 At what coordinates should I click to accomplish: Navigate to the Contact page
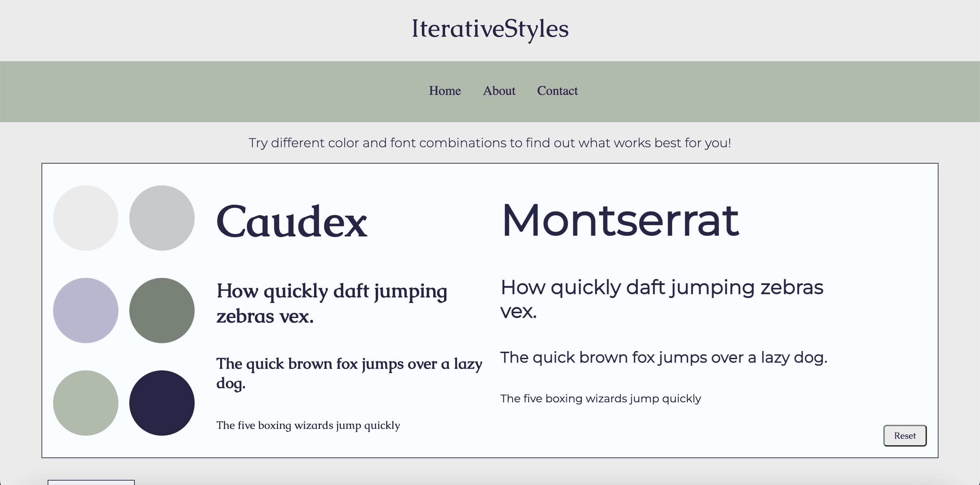tap(557, 91)
